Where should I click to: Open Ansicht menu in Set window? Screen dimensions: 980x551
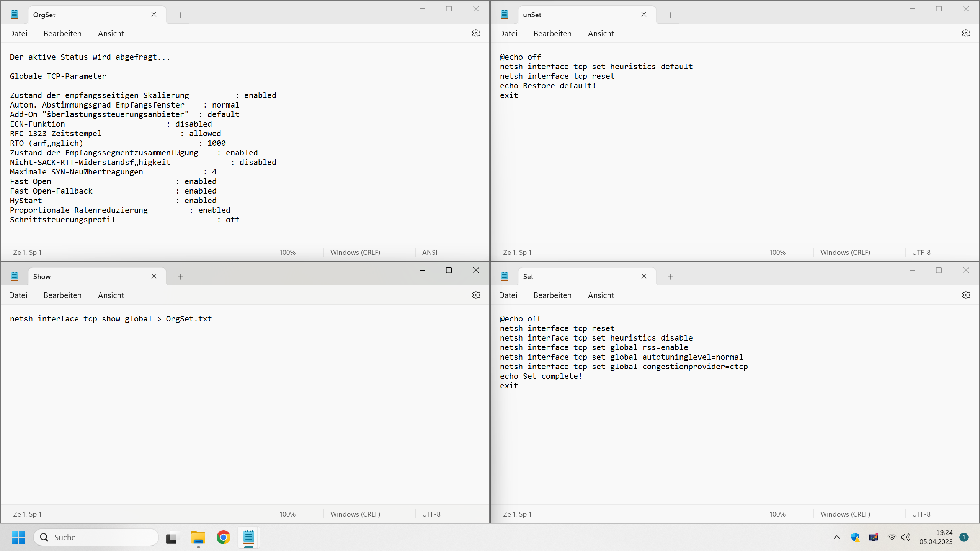(x=601, y=295)
